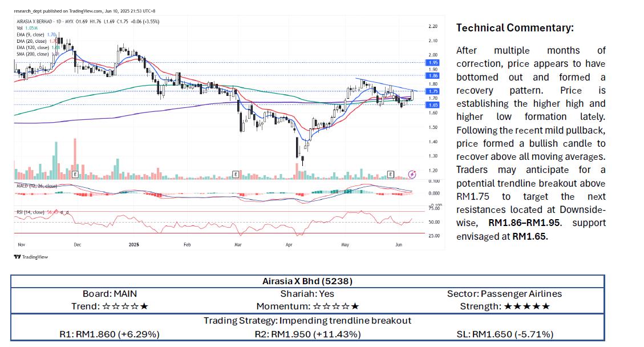Click the 2.10 price axis label
This screenshot has height=347, width=644.
433,41
